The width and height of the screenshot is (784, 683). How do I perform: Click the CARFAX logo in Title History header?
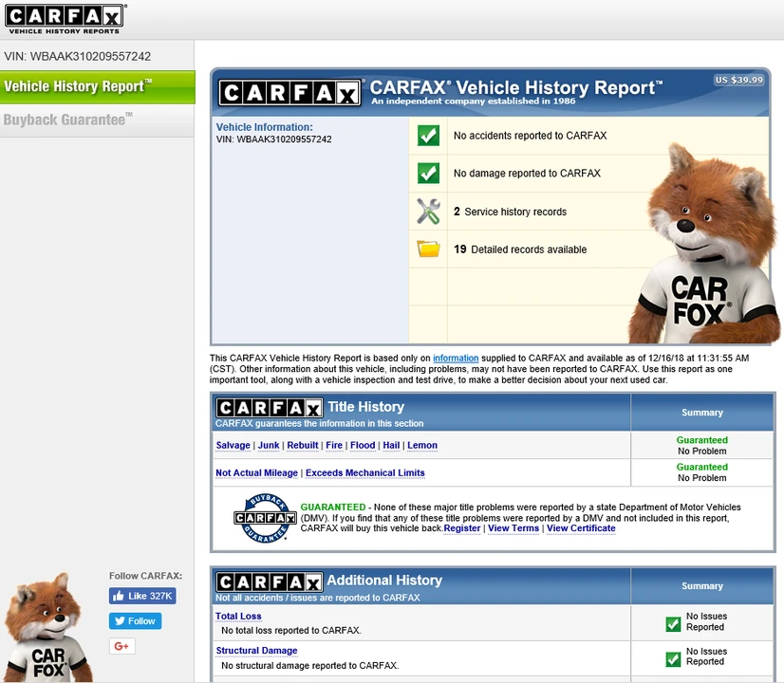pyautogui.click(x=270, y=408)
